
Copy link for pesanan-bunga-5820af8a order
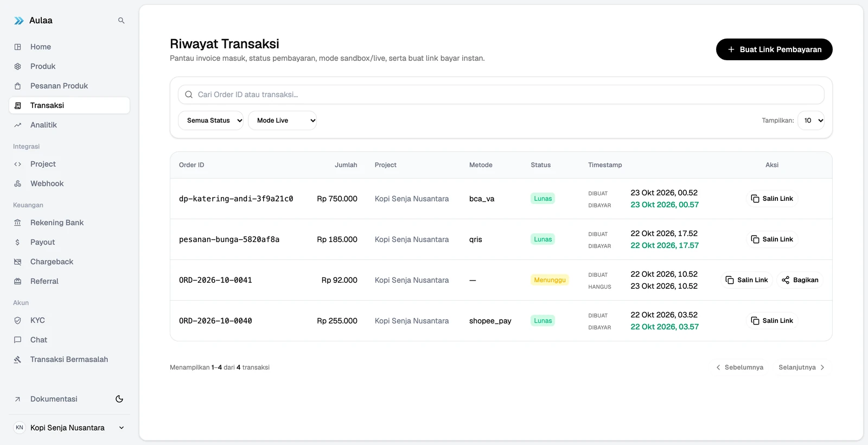click(x=772, y=239)
